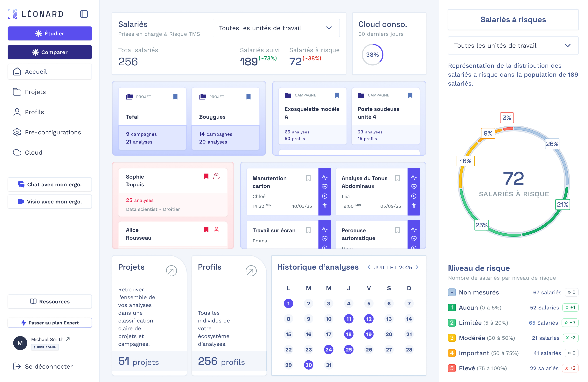The width and height of the screenshot is (588, 382).
Task: Bookmark the Analyse du Tonus Abdominaux analysis
Action: [397, 178]
